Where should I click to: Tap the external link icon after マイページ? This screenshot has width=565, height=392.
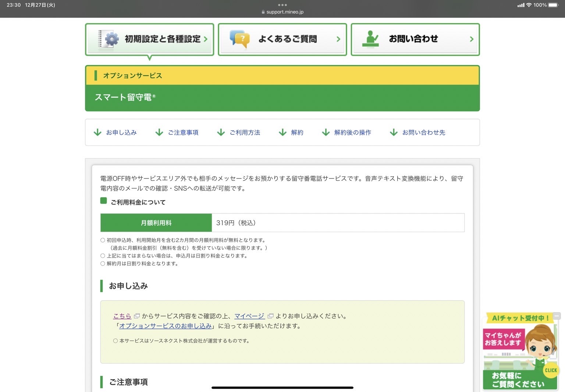click(x=270, y=316)
